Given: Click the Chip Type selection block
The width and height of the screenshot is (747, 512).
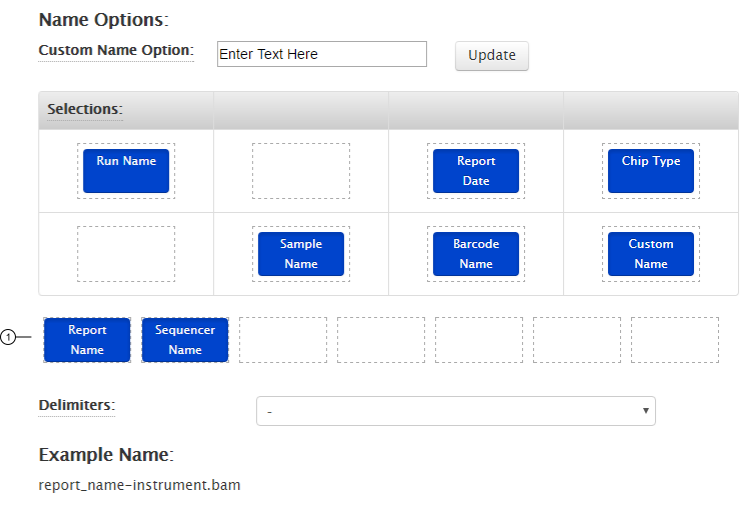Looking at the screenshot, I should coord(651,170).
